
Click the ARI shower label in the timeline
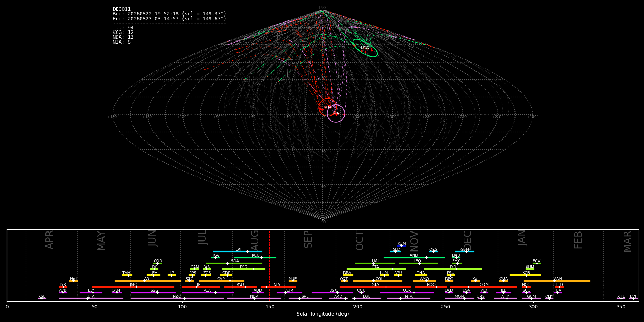click(x=147, y=279)
